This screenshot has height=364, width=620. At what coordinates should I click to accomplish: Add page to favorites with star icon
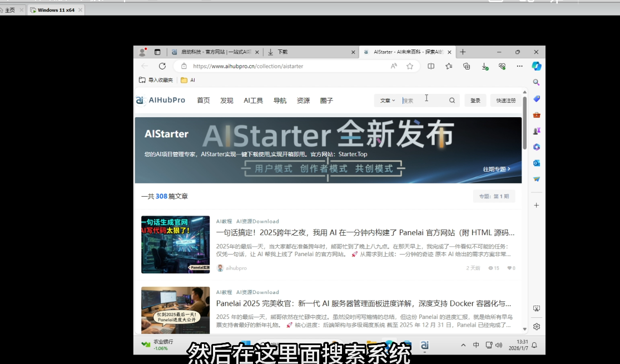pyautogui.click(x=410, y=66)
